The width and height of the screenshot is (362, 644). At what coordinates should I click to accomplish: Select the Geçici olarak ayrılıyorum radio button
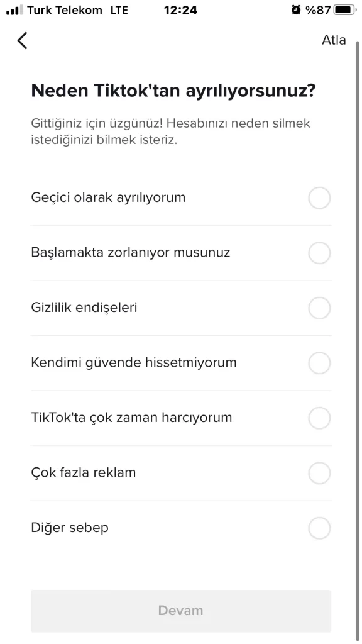pos(319,198)
